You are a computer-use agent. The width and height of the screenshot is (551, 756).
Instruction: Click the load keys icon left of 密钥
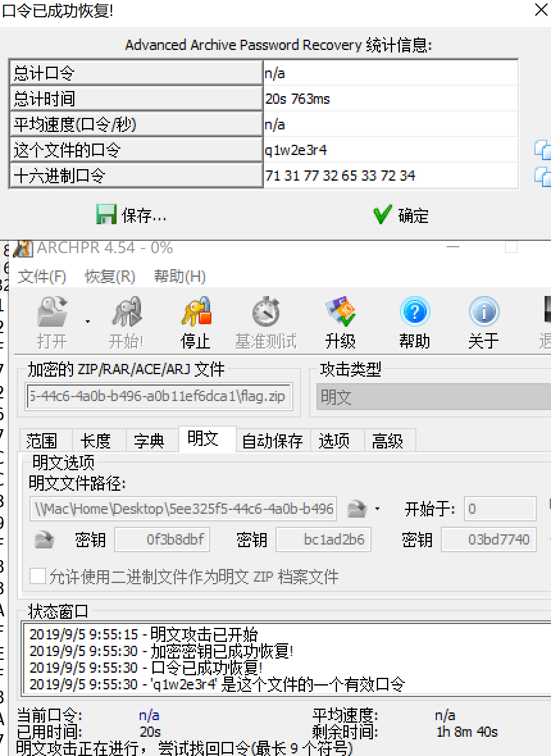point(44,539)
